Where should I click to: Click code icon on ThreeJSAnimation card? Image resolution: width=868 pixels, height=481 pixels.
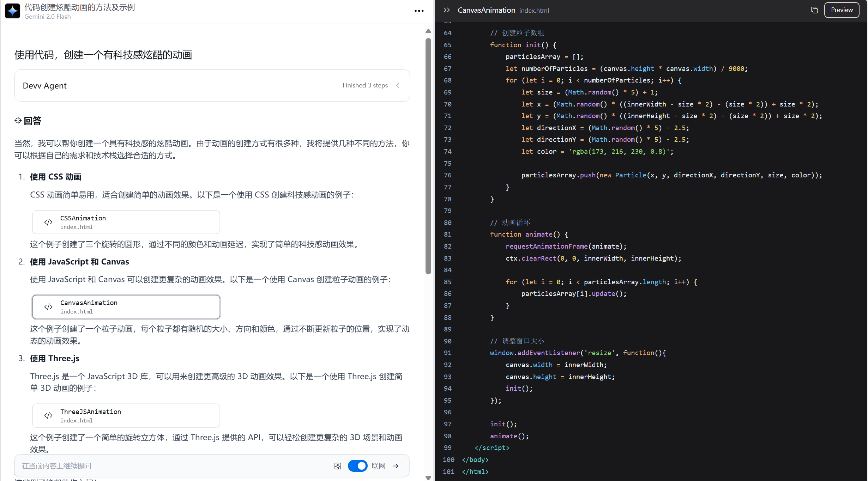click(48, 415)
